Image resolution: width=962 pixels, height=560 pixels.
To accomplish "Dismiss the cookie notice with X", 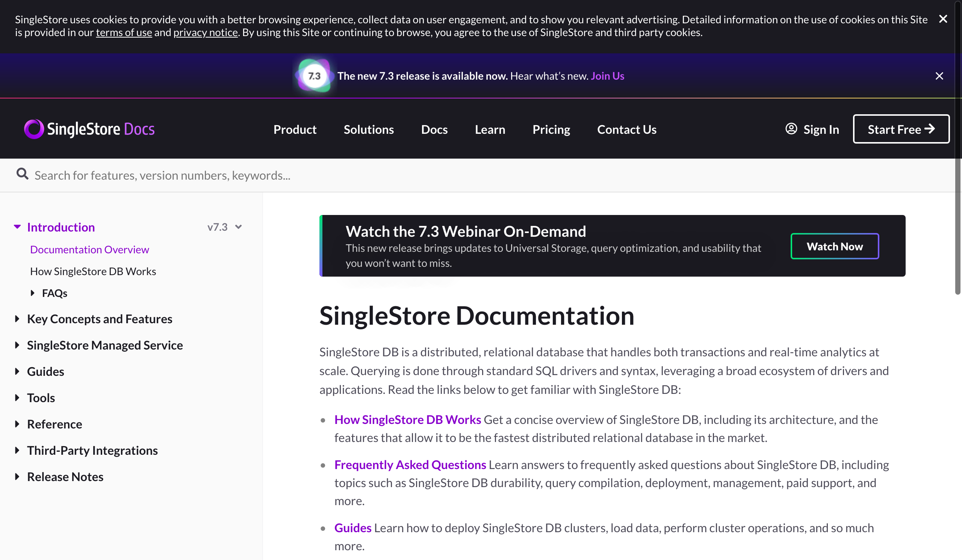I will [x=942, y=19].
